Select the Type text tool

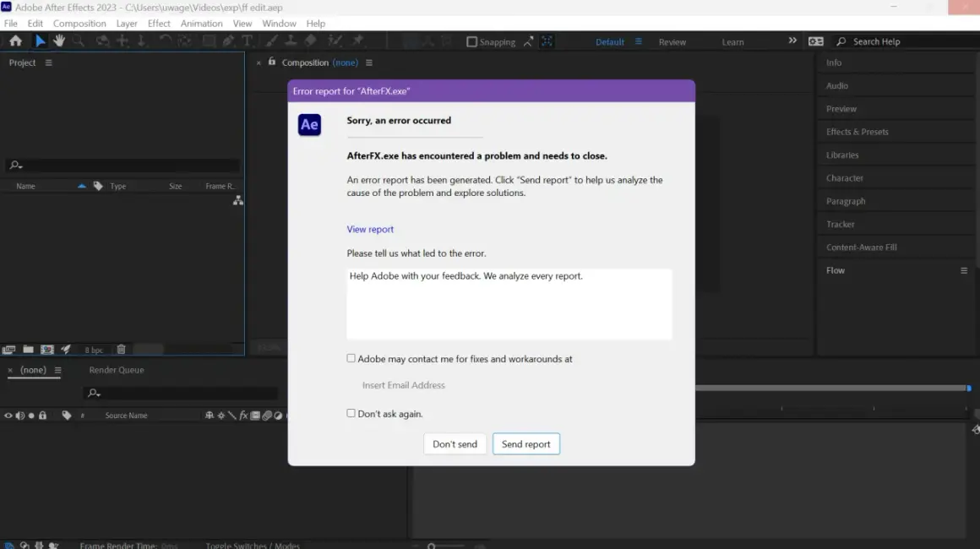pos(247,41)
